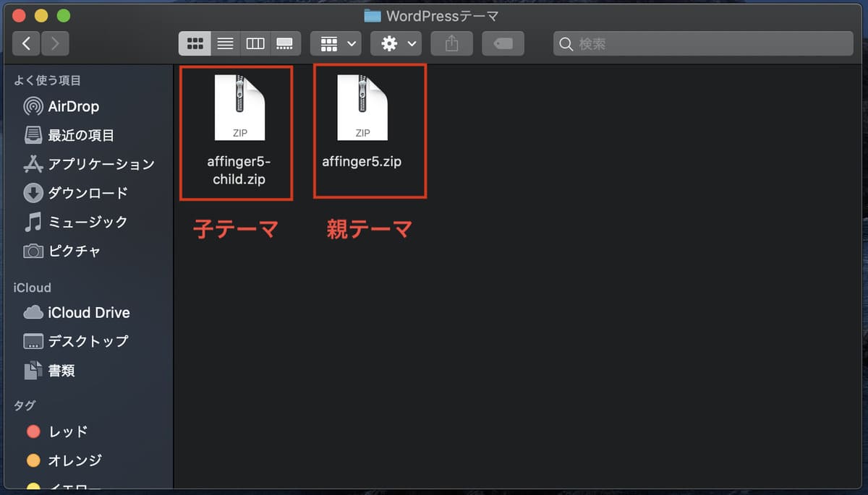868x495 pixels.
Task: Click the back navigation arrow
Action: [x=26, y=43]
